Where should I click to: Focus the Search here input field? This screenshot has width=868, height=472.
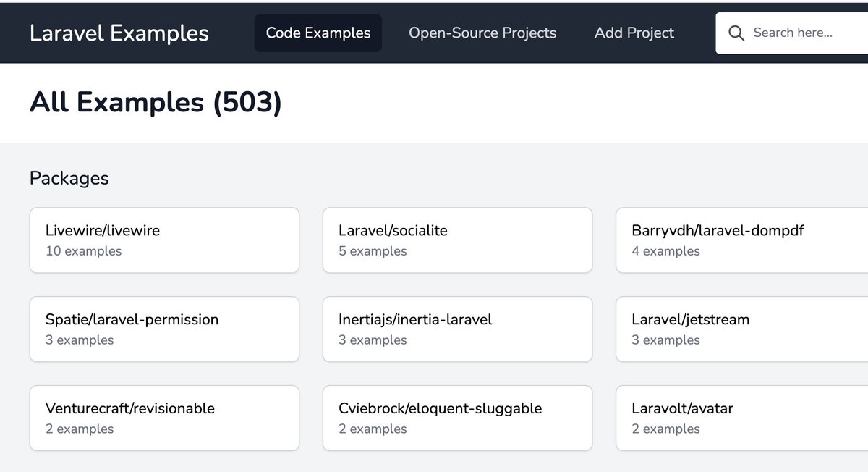pyautogui.click(x=803, y=33)
